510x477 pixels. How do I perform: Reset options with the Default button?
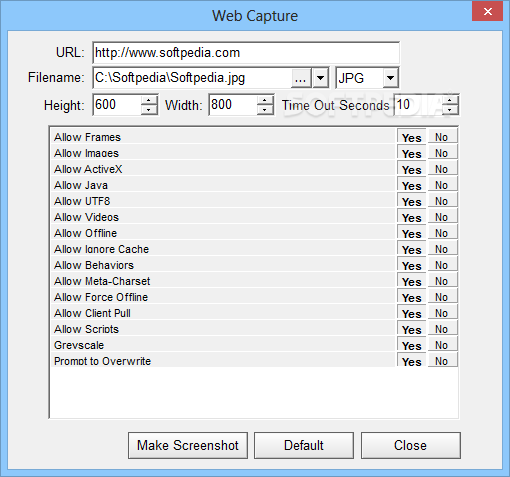pyautogui.click(x=304, y=445)
